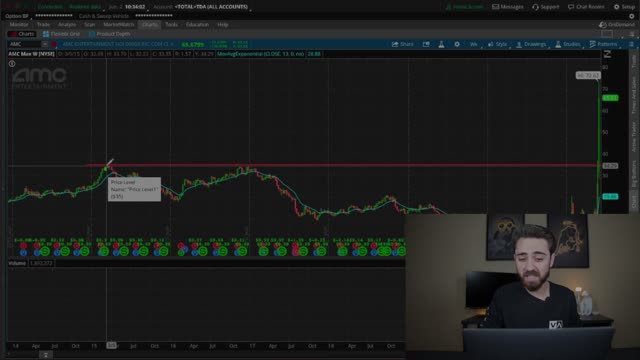Switch to the Help tab
The image size is (640, 360).
222,24
